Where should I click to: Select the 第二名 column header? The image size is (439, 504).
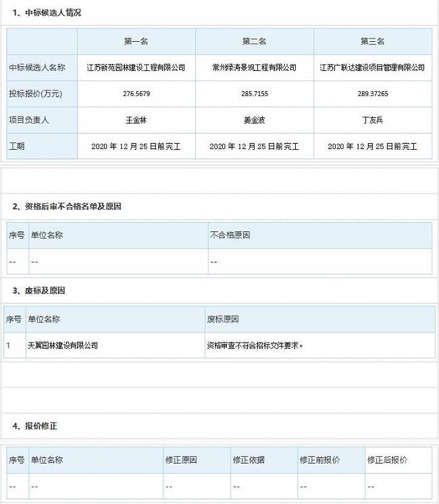(254, 41)
